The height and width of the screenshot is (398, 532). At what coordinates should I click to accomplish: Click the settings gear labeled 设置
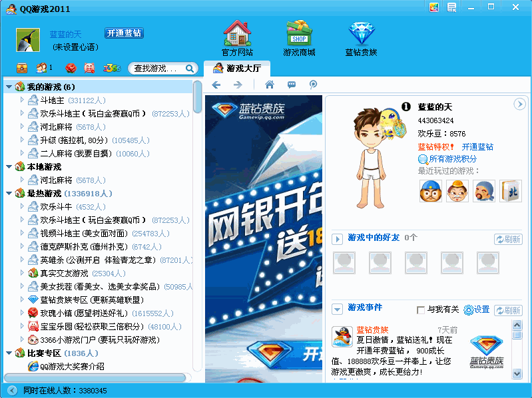469,310
